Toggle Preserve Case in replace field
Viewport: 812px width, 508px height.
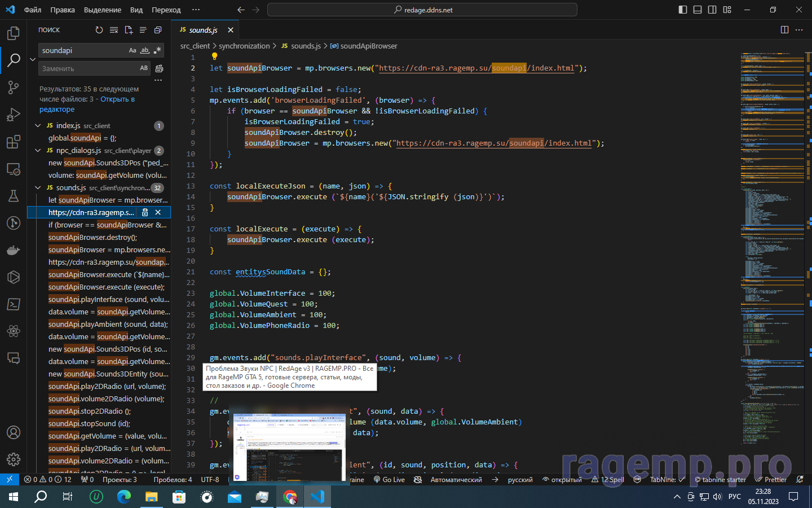tap(144, 68)
